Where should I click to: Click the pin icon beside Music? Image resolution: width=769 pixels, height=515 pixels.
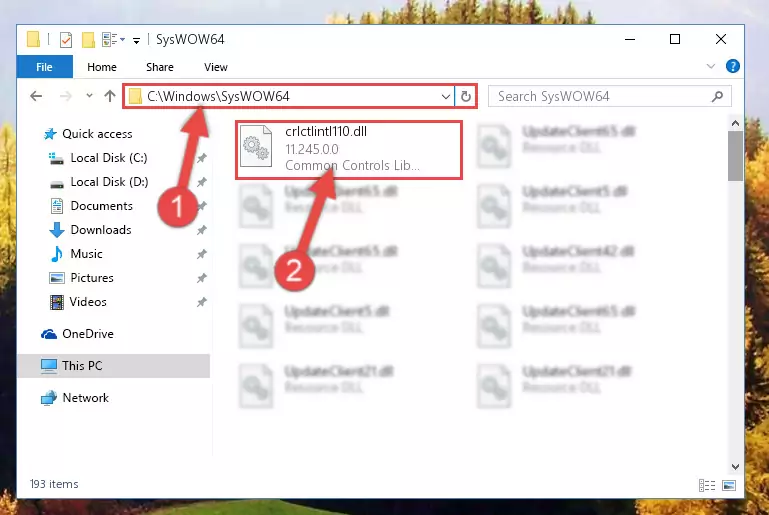coord(202,254)
